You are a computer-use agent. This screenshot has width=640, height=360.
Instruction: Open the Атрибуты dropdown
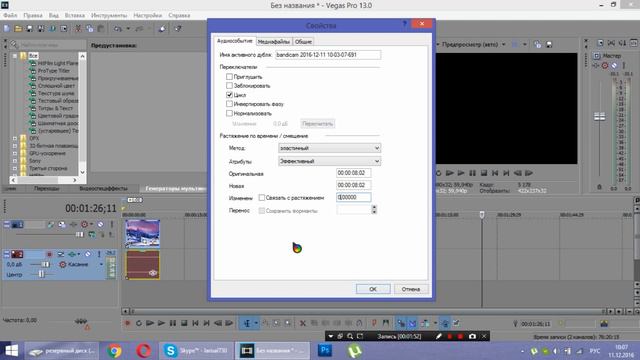click(x=329, y=161)
